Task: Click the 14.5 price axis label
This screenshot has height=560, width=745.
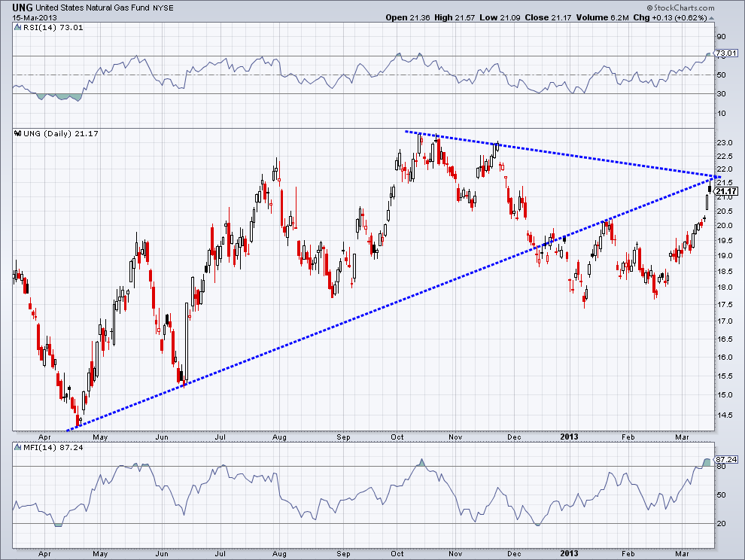Action: coord(724,415)
